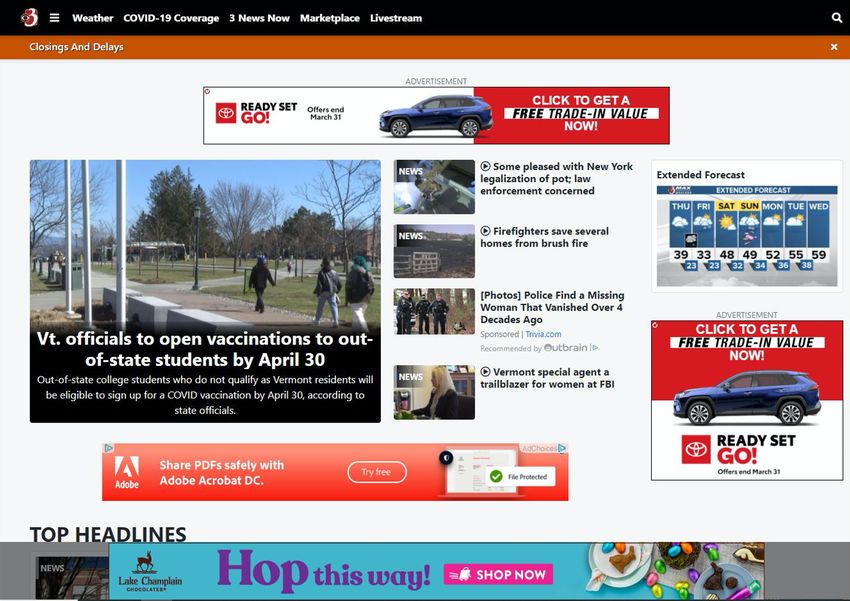Dismiss the Closings And Delays banner
Screen dimensions: 850x601
(x=834, y=47)
